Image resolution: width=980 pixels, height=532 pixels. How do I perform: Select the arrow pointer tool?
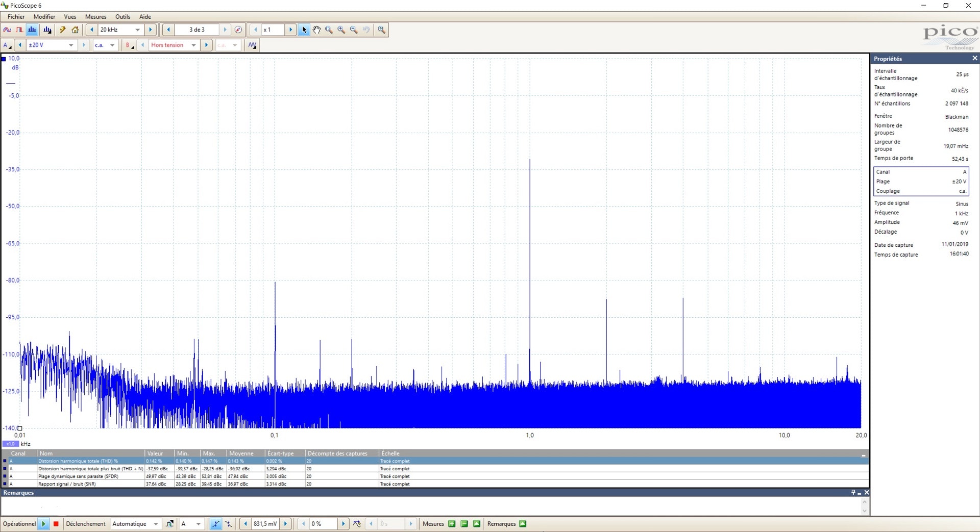(304, 30)
